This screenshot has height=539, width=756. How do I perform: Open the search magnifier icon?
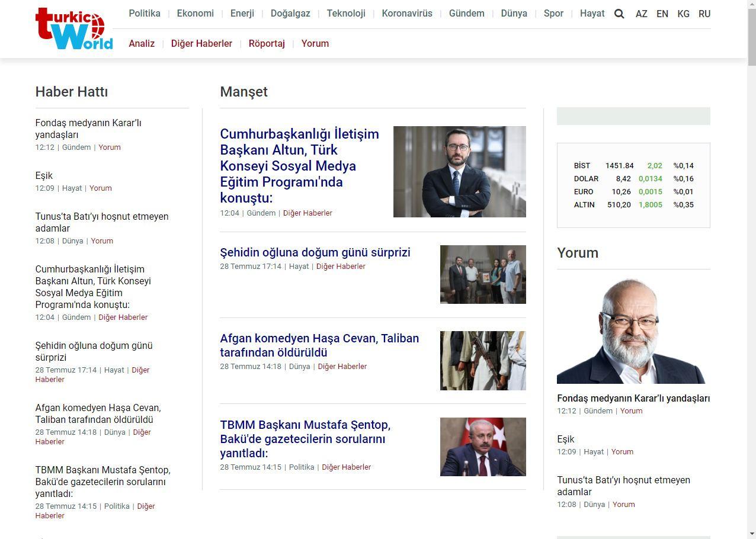(619, 14)
